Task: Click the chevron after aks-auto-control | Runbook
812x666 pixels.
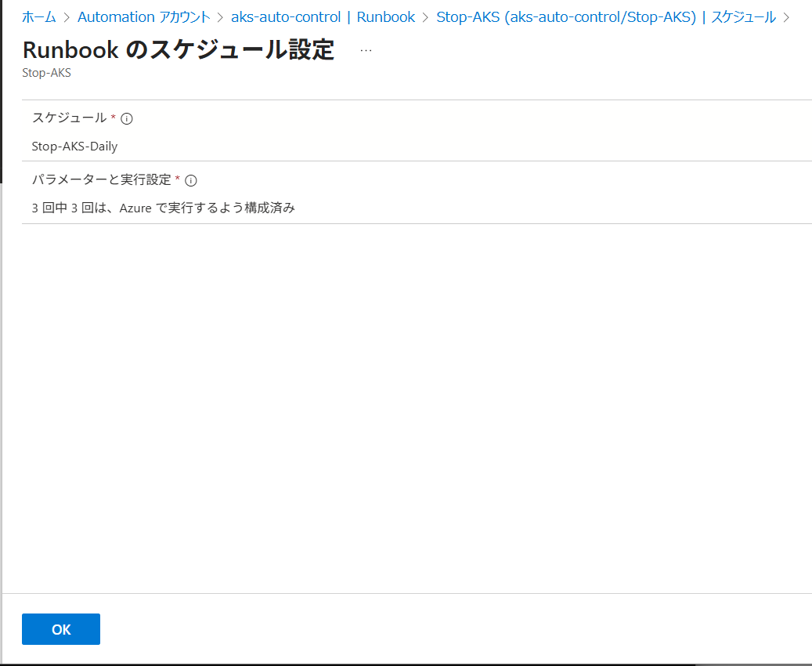Action: pyautogui.click(x=426, y=17)
